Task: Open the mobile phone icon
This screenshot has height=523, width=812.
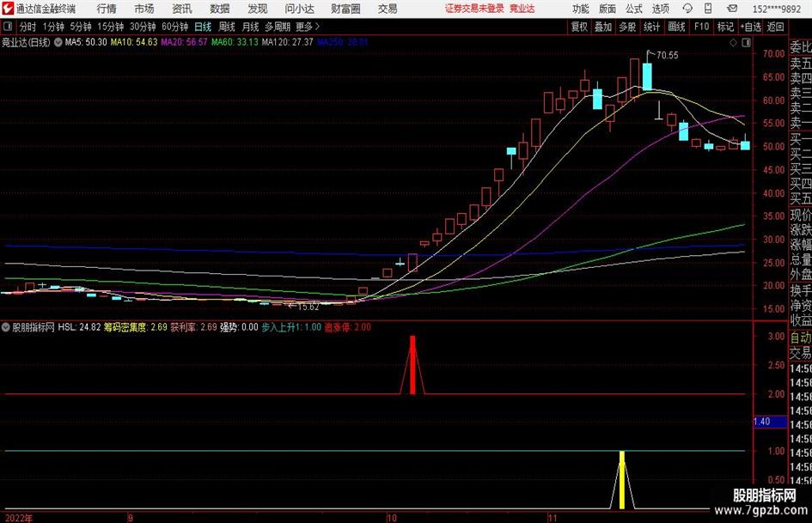Action: click(x=708, y=9)
